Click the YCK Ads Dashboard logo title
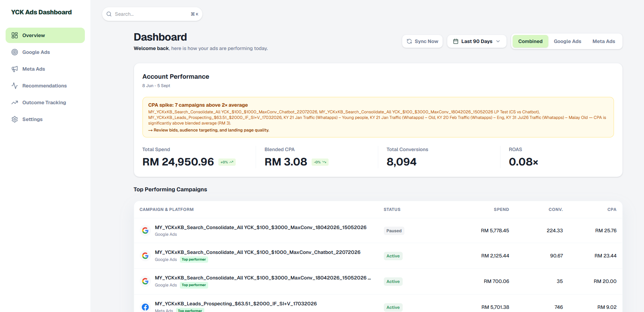Image resolution: width=644 pixels, height=312 pixels. pos(41,12)
